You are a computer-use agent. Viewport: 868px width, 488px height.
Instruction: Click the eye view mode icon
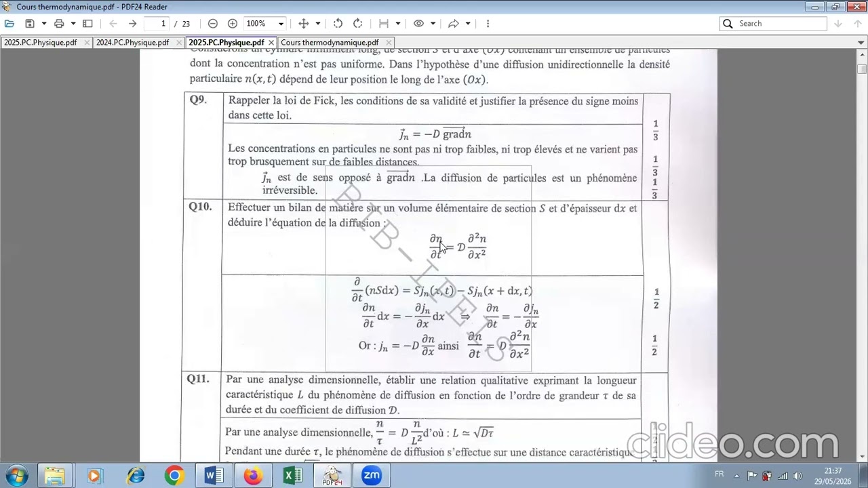[x=418, y=24]
